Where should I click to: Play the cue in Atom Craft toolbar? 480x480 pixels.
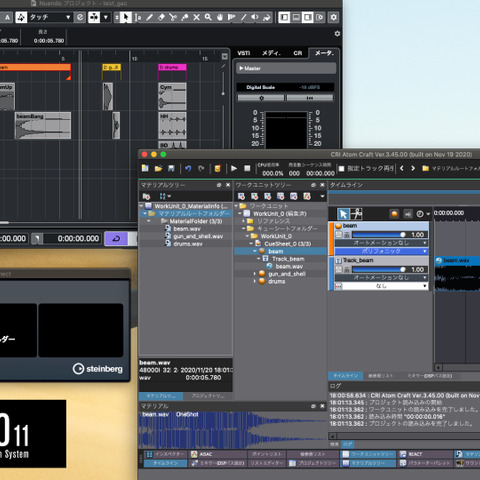click(x=234, y=168)
